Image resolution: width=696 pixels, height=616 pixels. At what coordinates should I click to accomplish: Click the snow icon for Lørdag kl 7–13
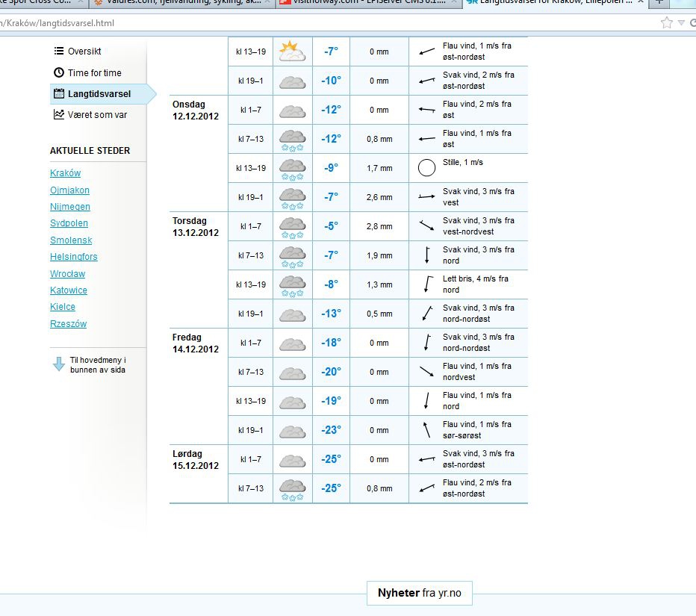click(292, 490)
